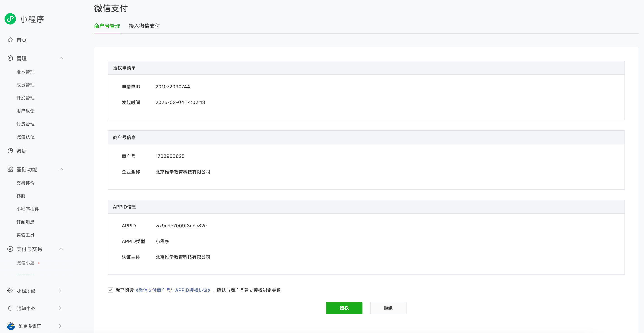Open 小程序插件 in the sidebar
The height and width of the screenshot is (333, 644).
point(28,209)
